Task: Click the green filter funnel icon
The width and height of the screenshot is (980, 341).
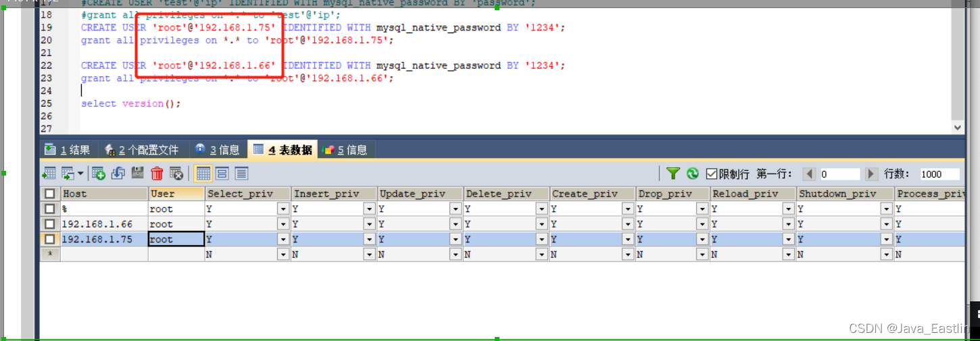Action: click(672, 174)
